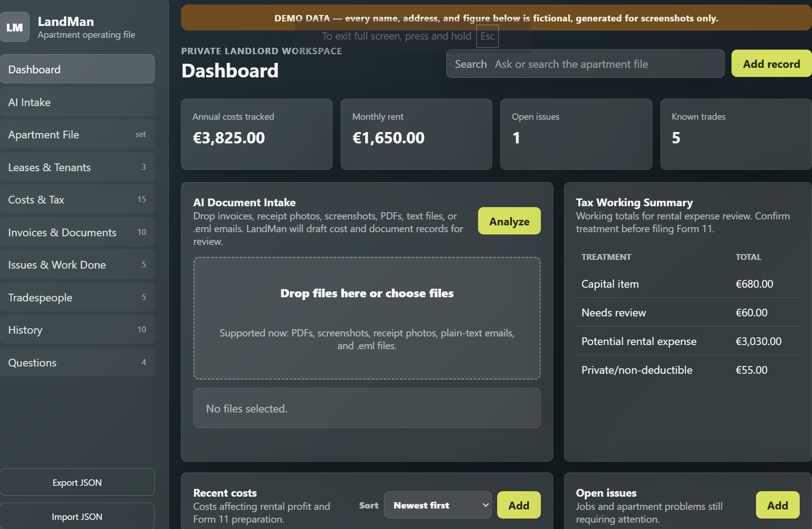The image size is (812, 529).
Task: Click the drop files upload zone
Action: pos(367,318)
